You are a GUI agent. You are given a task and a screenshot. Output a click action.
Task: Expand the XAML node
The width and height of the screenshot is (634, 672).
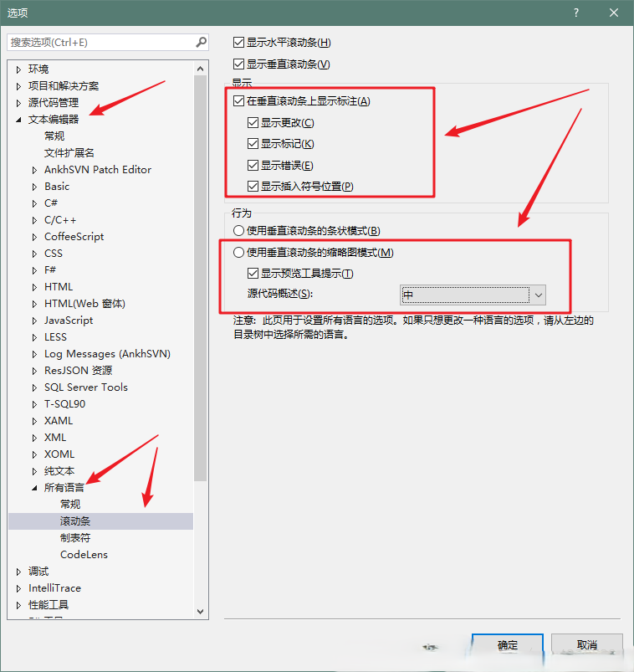(x=34, y=421)
